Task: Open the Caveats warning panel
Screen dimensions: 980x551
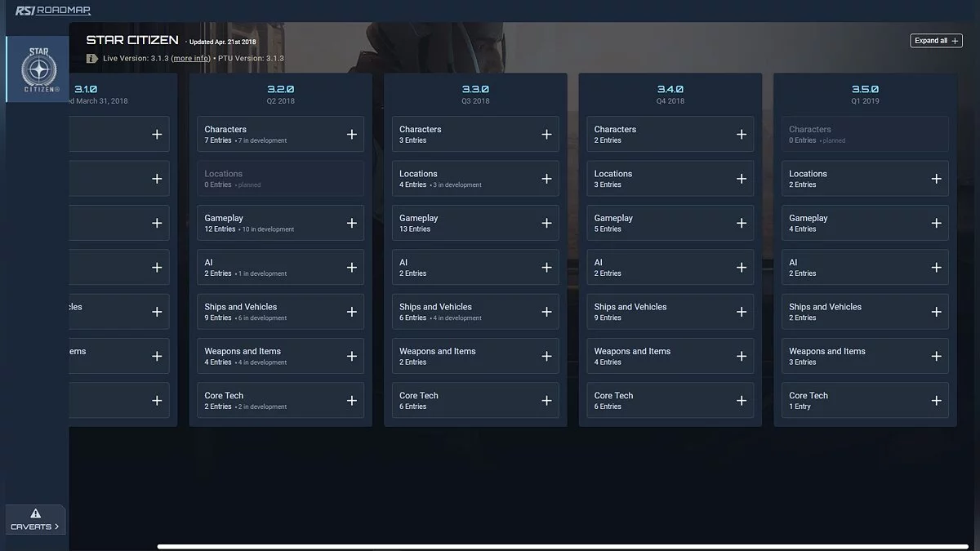Action: pyautogui.click(x=35, y=519)
